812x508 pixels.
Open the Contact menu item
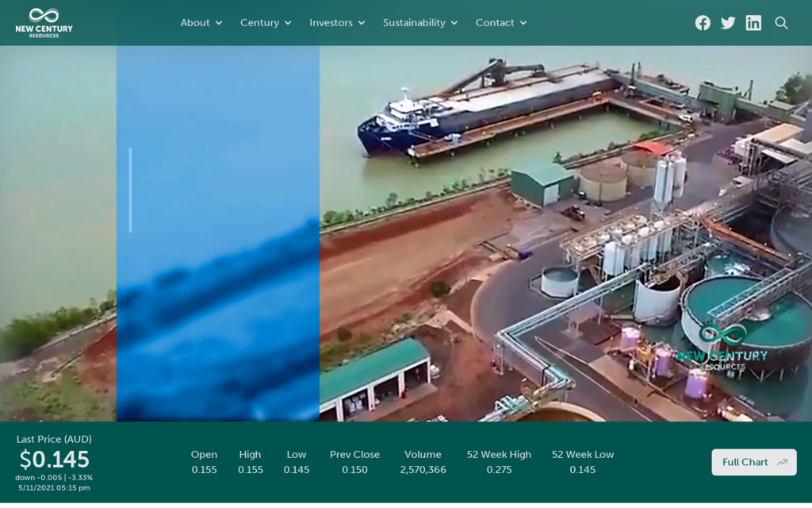tap(495, 23)
